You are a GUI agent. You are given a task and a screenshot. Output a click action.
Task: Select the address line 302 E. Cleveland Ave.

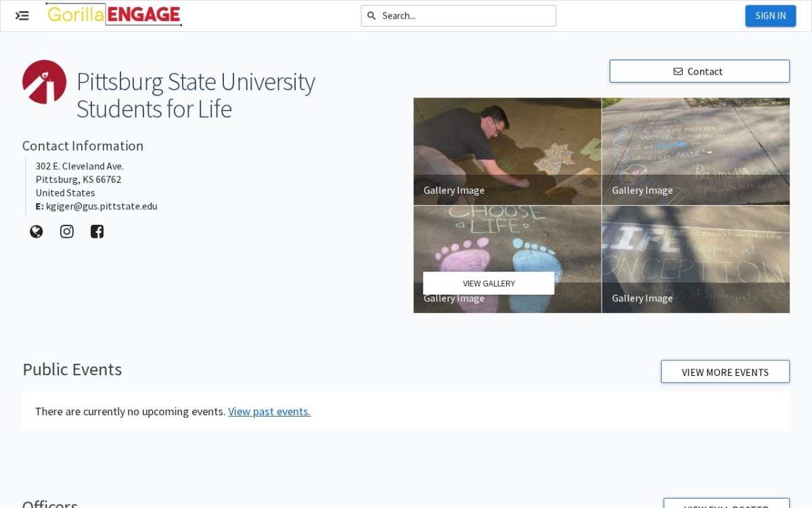(x=80, y=166)
